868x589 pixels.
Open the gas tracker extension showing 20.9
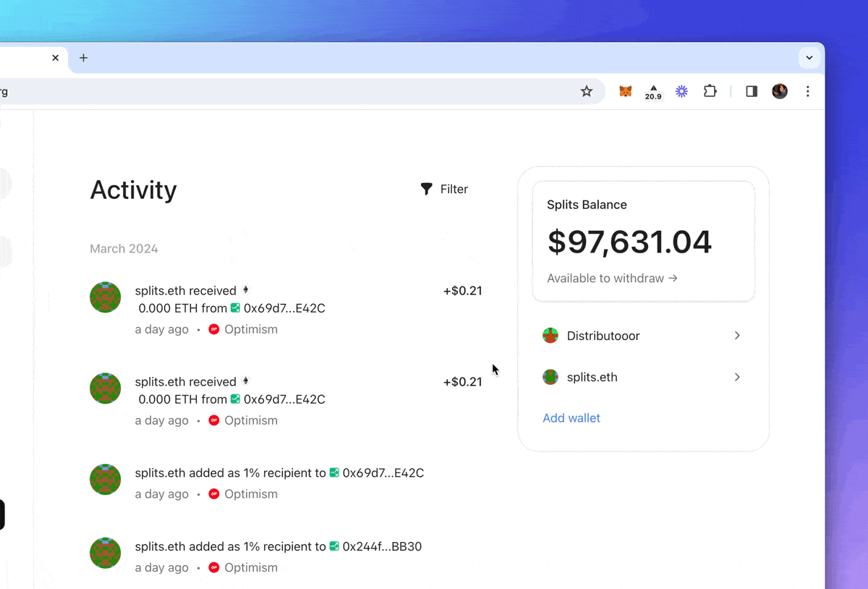(653, 92)
